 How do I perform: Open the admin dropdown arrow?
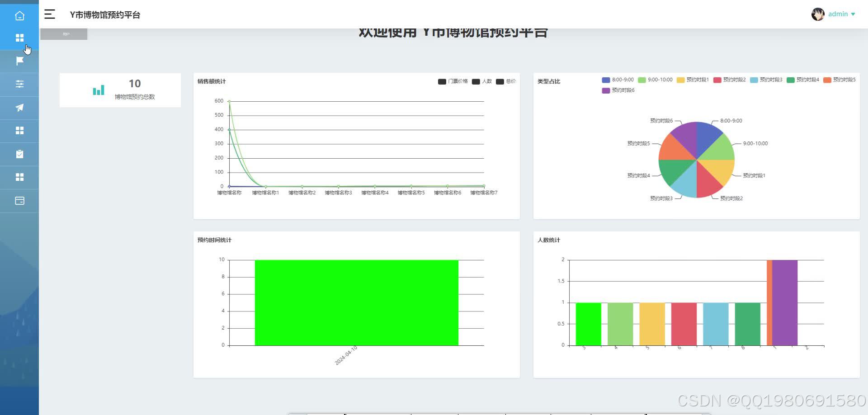pos(853,14)
